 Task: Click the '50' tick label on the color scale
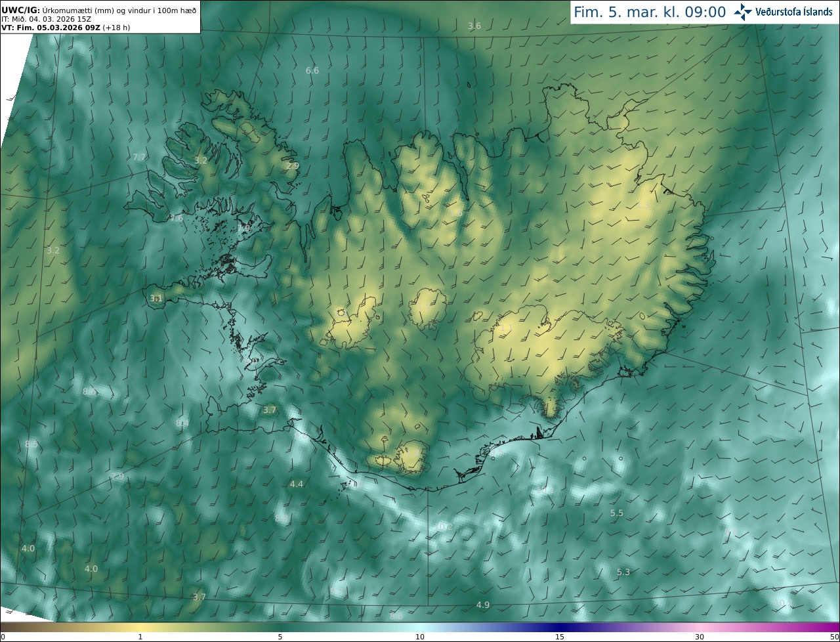point(835,637)
